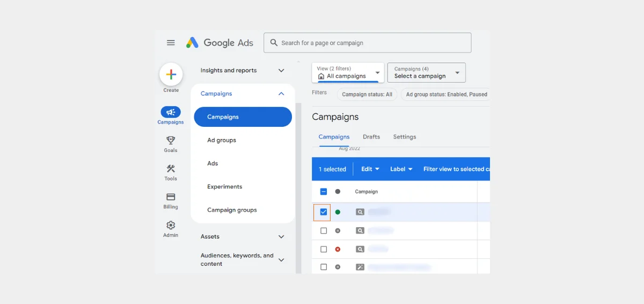Click the last row's blurred campaign name
The width and height of the screenshot is (644, 304).
pos(399,267)
